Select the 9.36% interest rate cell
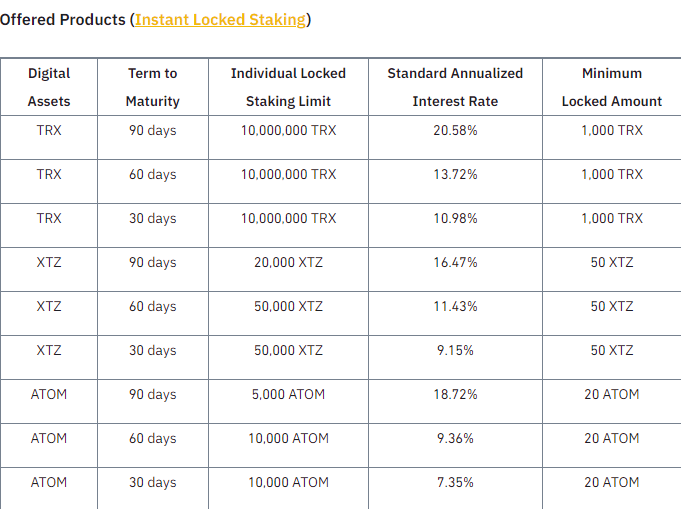 [x=455, y=438]
